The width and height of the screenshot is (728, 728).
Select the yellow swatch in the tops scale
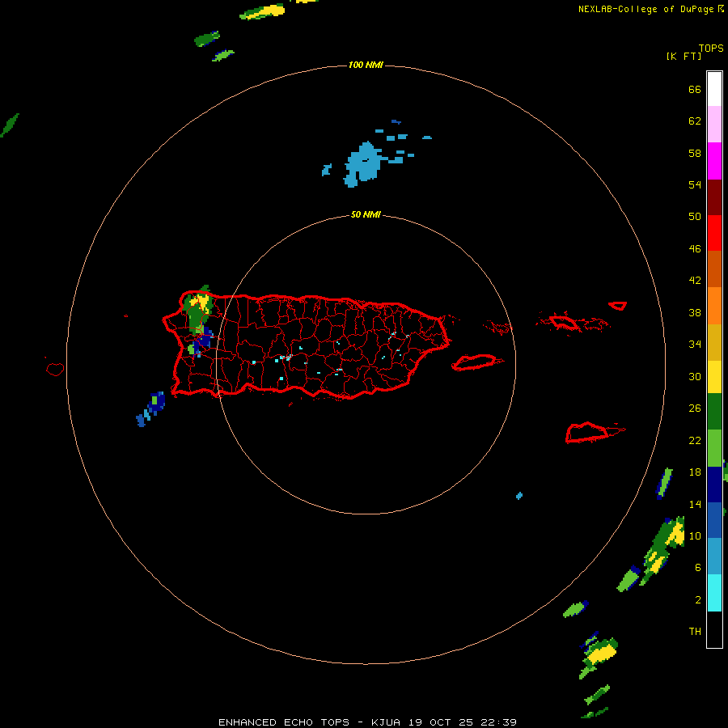click(x=714, y=377)
